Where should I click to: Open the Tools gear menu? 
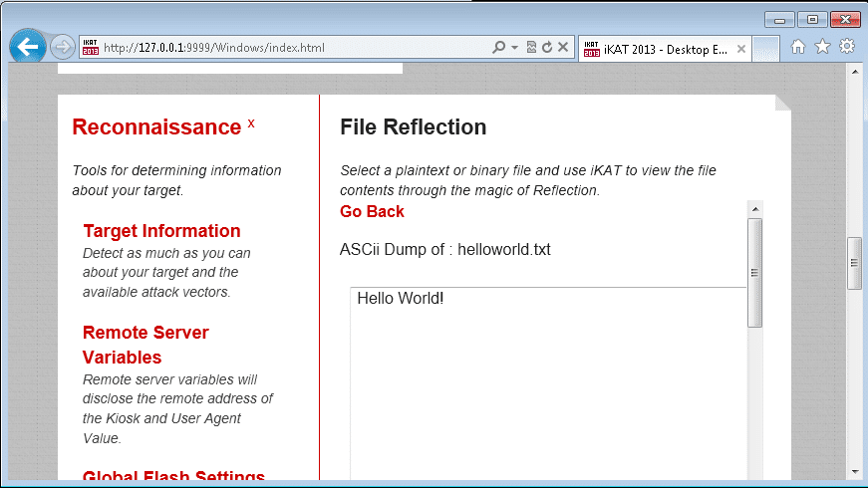[847, 47]
